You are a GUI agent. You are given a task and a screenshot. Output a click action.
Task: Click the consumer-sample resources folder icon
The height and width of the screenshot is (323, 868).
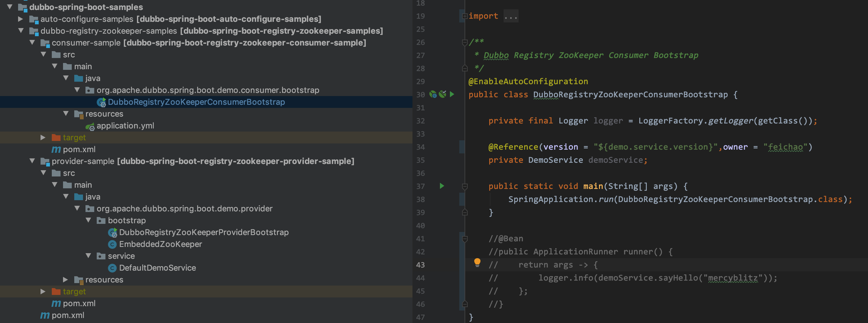[x=79, y=114]
